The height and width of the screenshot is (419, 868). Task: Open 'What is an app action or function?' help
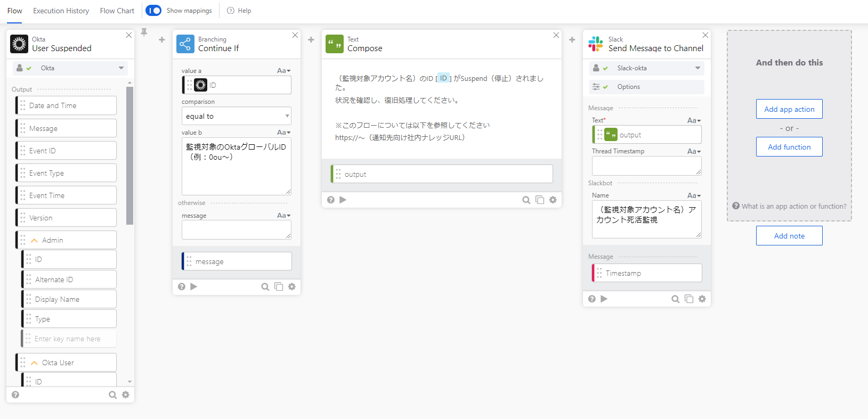[x=789, y=207]
